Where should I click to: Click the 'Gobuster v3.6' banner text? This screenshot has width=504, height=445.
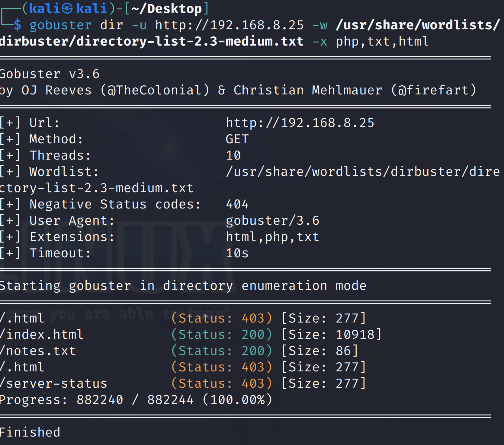pos(49,74)
